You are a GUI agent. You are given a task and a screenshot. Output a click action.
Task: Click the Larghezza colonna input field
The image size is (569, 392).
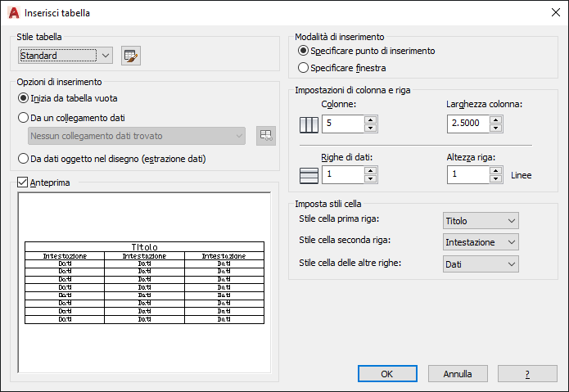coord(468,124)
